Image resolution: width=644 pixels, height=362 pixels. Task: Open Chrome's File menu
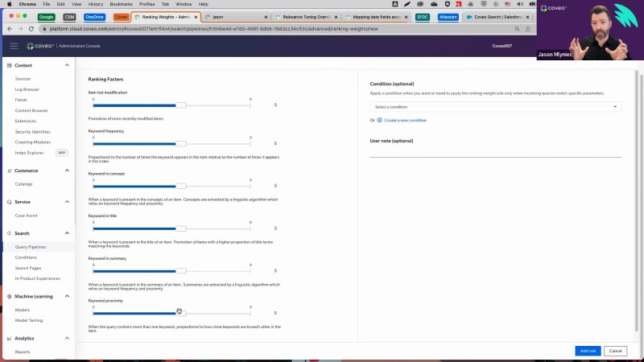[47, 4]
